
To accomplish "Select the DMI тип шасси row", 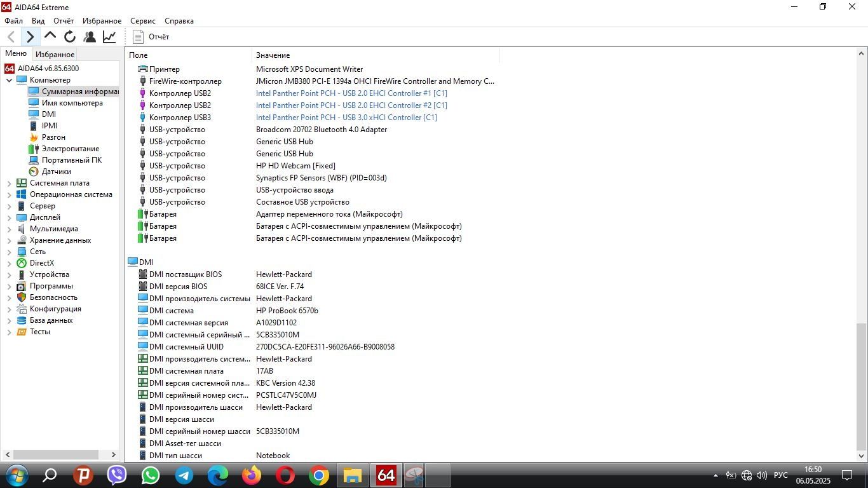I will coord(311,456).
